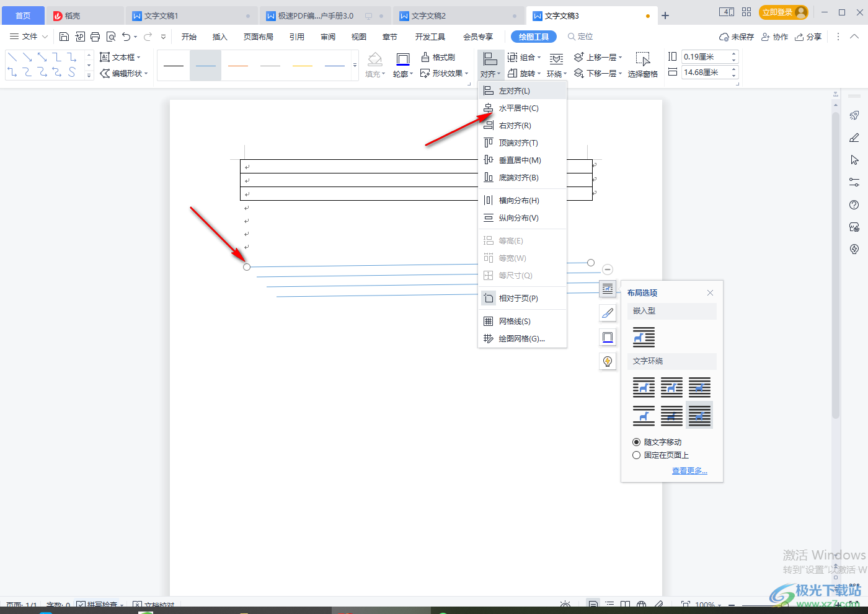Click the Outline (轮廓) icon
The height and width of the screenshot is (614, 868).
click(x=402, y=59)
